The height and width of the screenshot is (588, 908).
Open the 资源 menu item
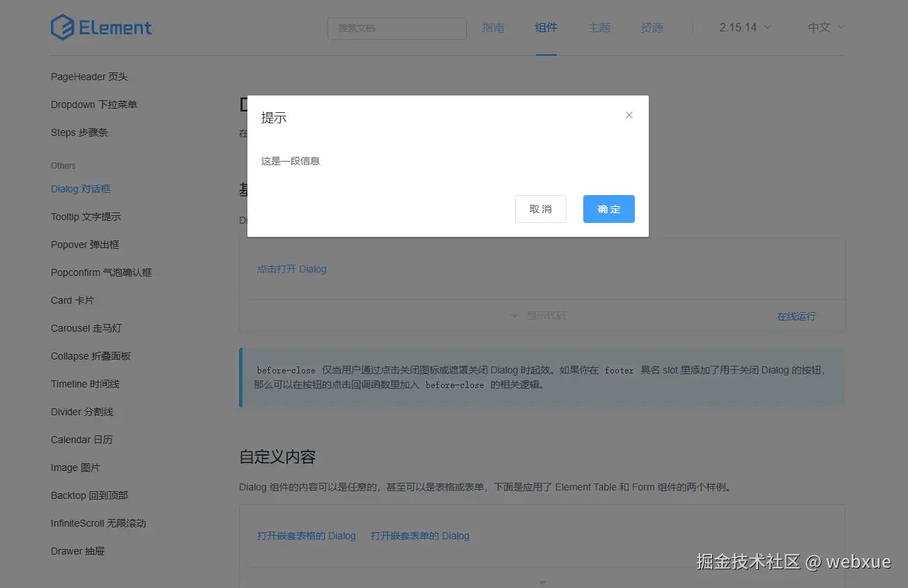[652, 27]
